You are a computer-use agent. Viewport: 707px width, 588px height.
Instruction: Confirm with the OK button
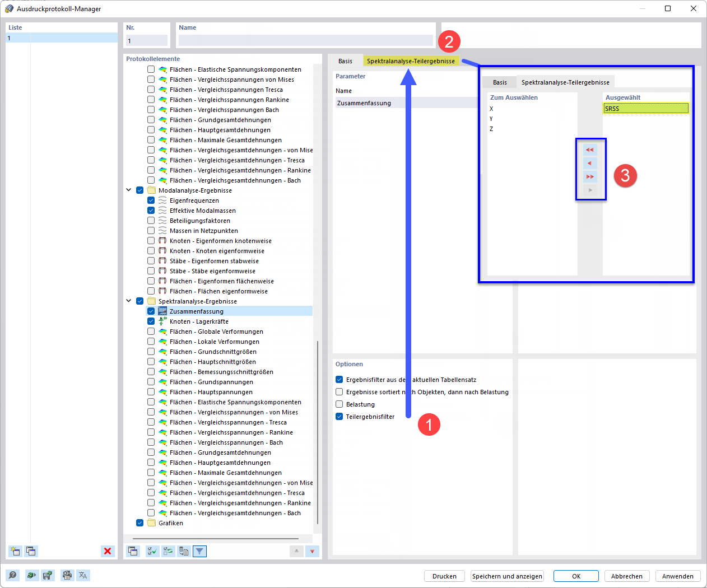[x=576, y=576]
